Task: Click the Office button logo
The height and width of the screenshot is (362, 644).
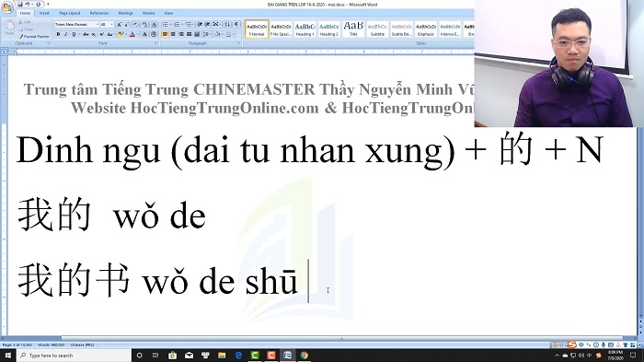Action: 7,7
